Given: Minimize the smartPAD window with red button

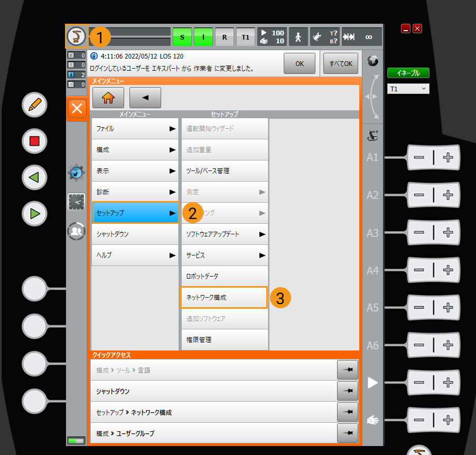Looking at the screenshot, I should tap(406, 29).
